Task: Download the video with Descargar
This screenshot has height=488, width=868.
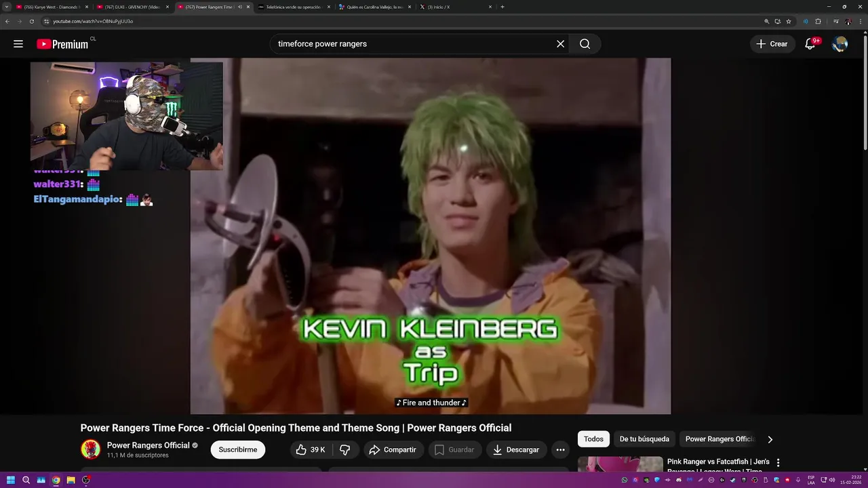Action: point(516,449)
